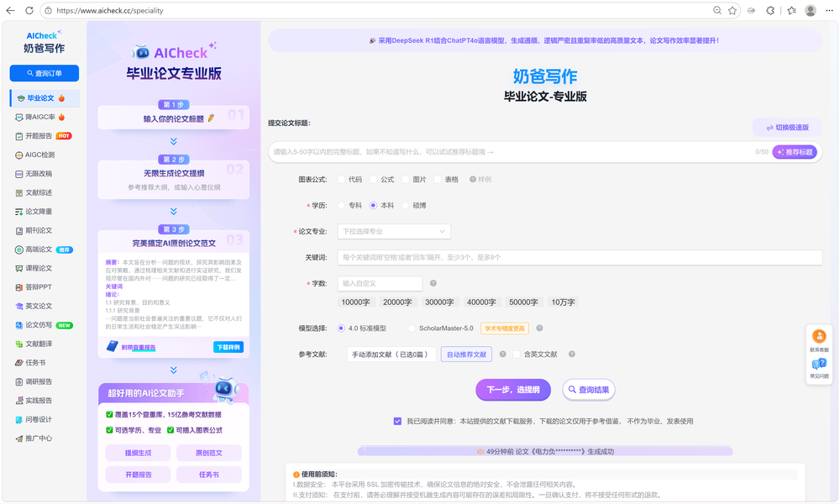Image resolution: width=840 pixels, height=504 pixels.
Task: Click the 论文仿写 sidebar icon
Action: point(18,325)
